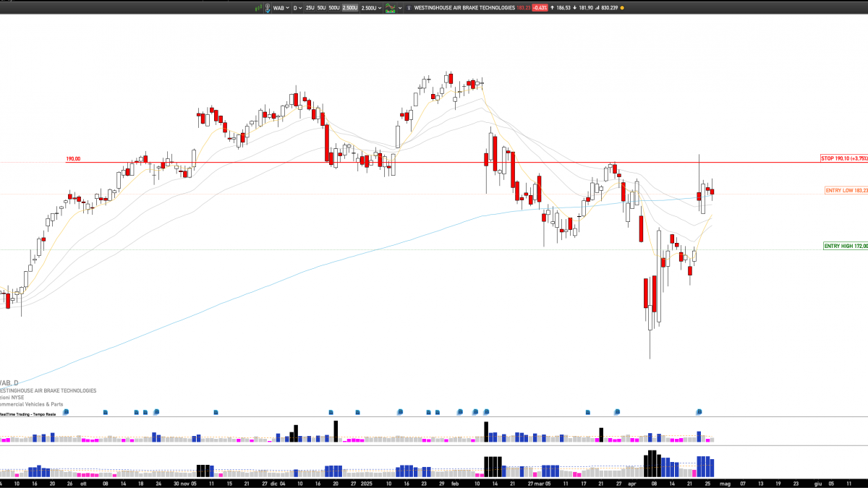Click the last price 183.23

pos(524,7)
